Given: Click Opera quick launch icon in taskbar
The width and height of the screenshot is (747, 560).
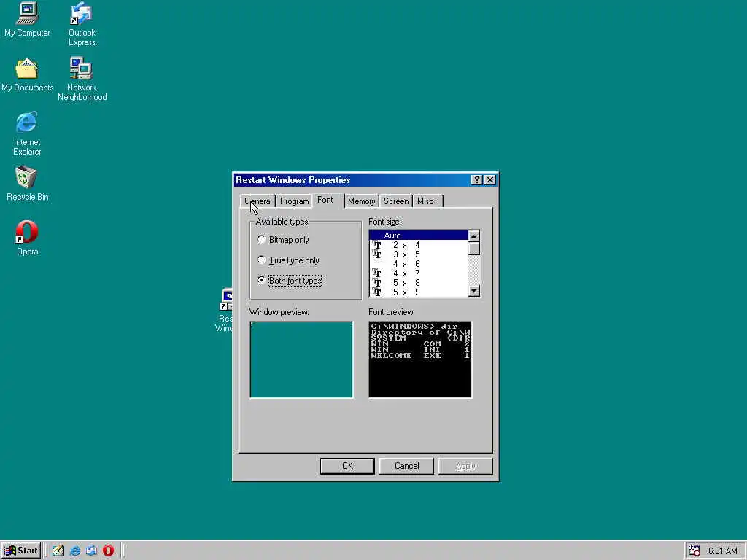Looking at the screenshot, I should click(108, 551).
